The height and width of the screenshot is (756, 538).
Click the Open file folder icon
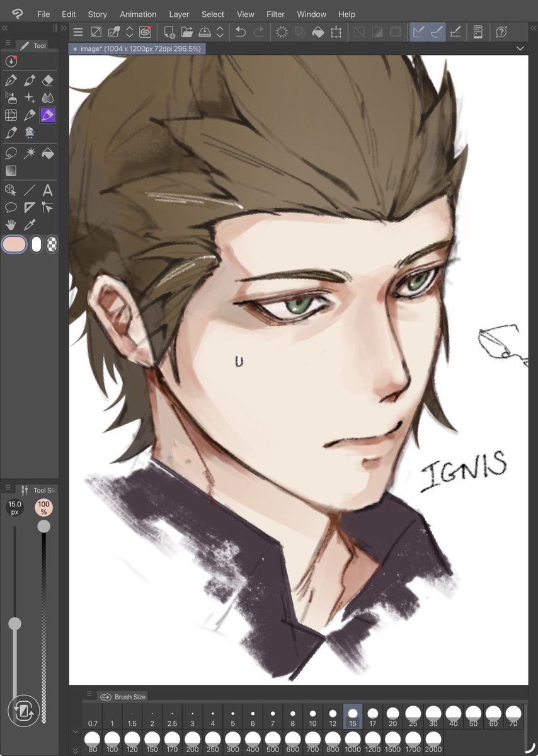pos(187,32)
